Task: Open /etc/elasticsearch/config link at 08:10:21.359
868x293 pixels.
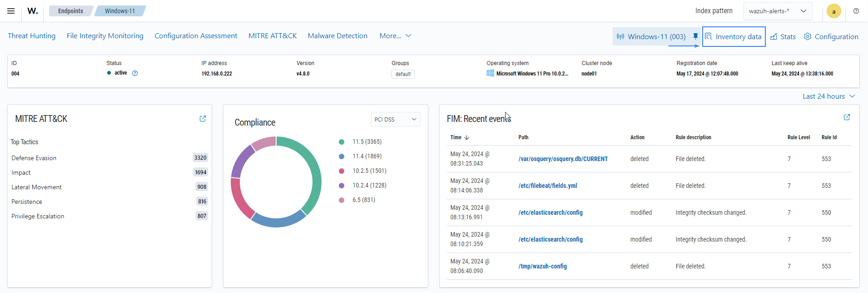Action: click(551, 239)
